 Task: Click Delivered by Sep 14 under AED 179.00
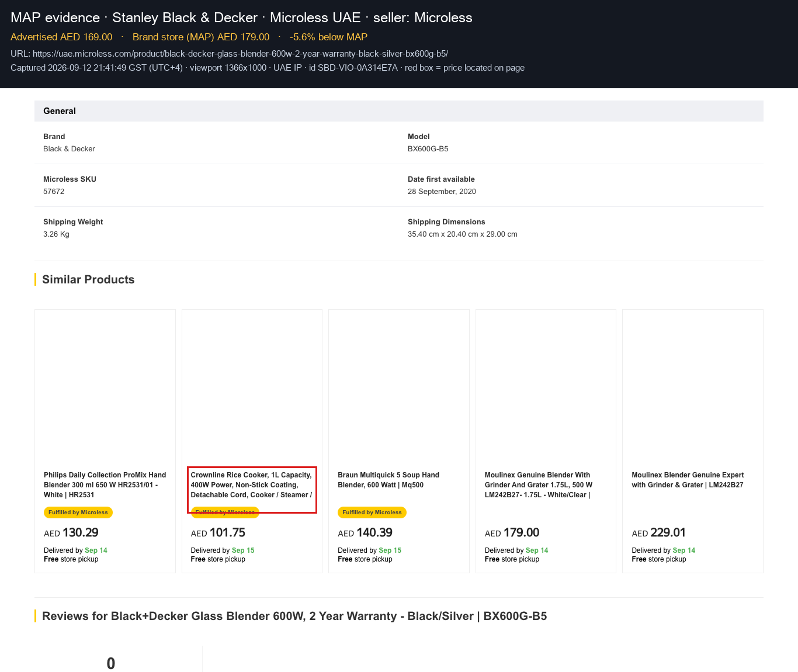(516, 550)
